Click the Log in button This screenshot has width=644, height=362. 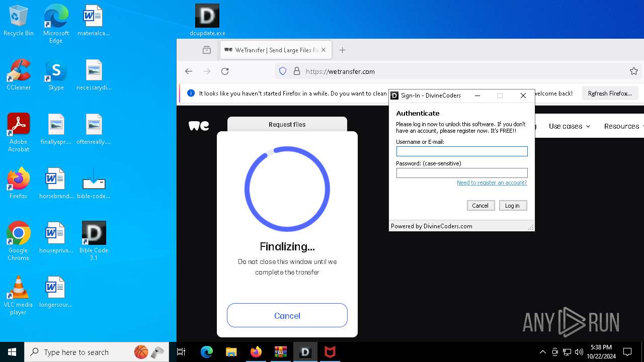pos(513,206)
